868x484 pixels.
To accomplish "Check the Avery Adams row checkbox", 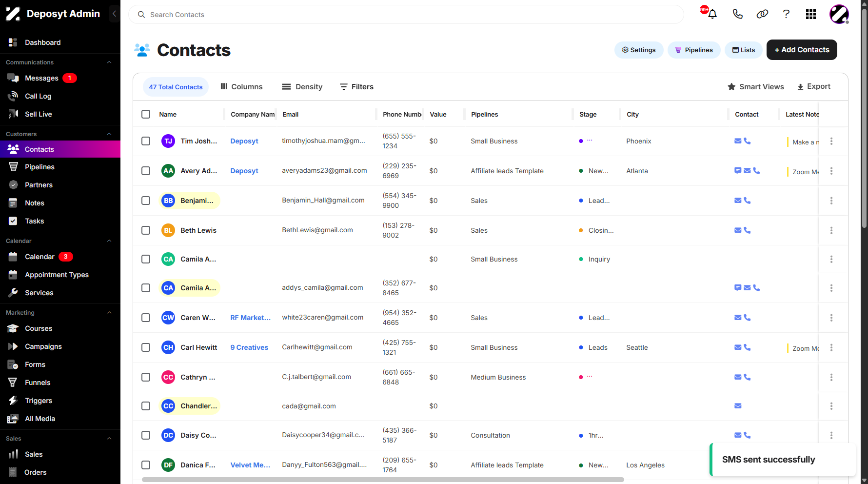I will point(146,171).
